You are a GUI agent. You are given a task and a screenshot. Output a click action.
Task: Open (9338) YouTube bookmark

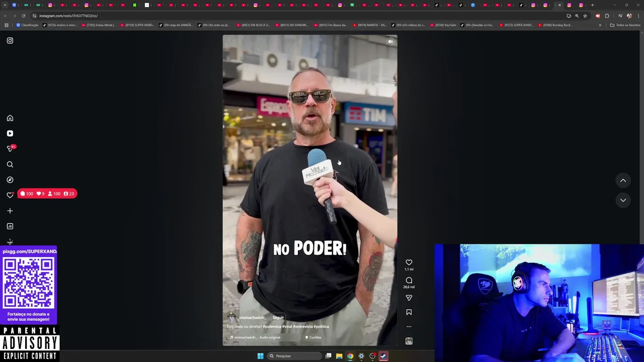click(x=443, y=25)
